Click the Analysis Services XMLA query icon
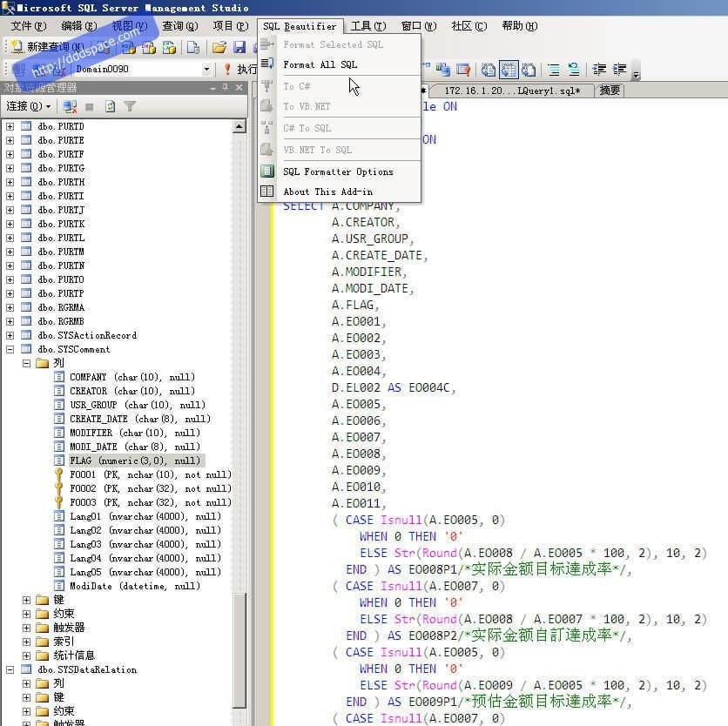The height and width of the screenshot is (726, 728). tap(169, 47)
